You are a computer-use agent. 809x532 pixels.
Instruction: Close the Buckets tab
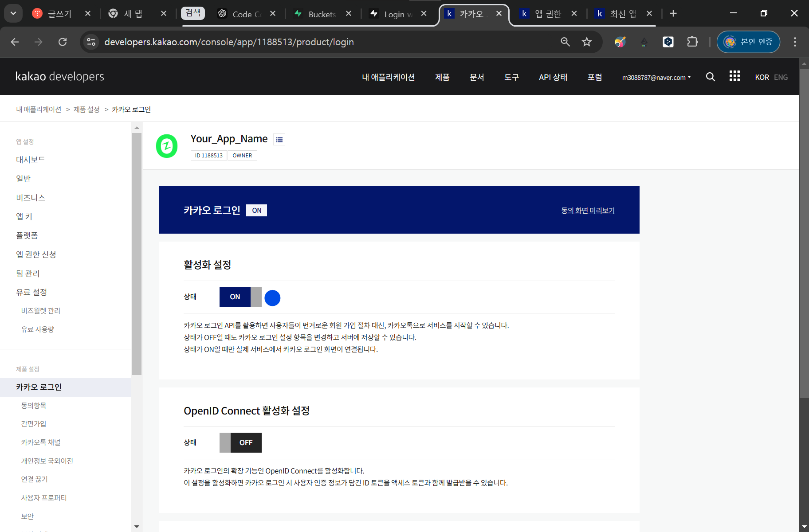pyautogui.click(x=349, y=13)
